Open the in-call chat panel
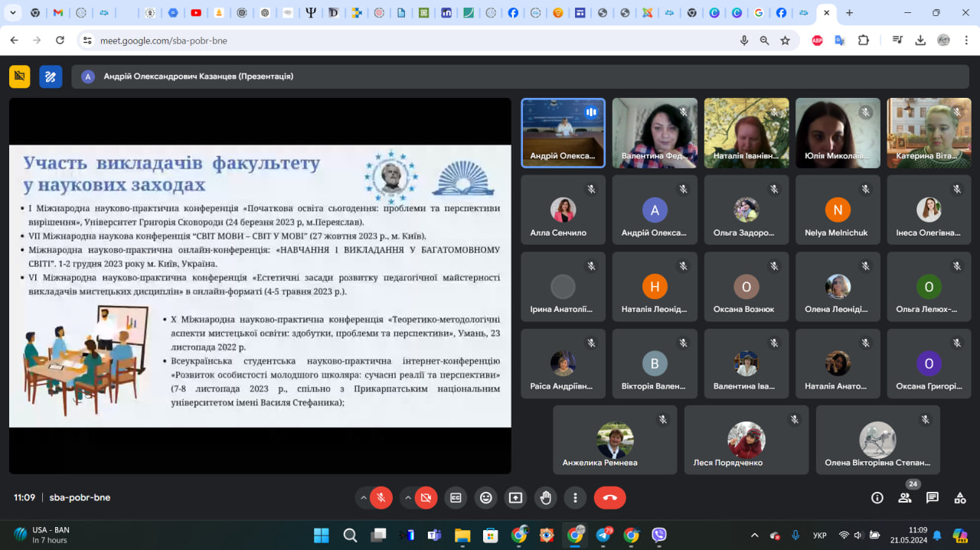 pos(932,497)
